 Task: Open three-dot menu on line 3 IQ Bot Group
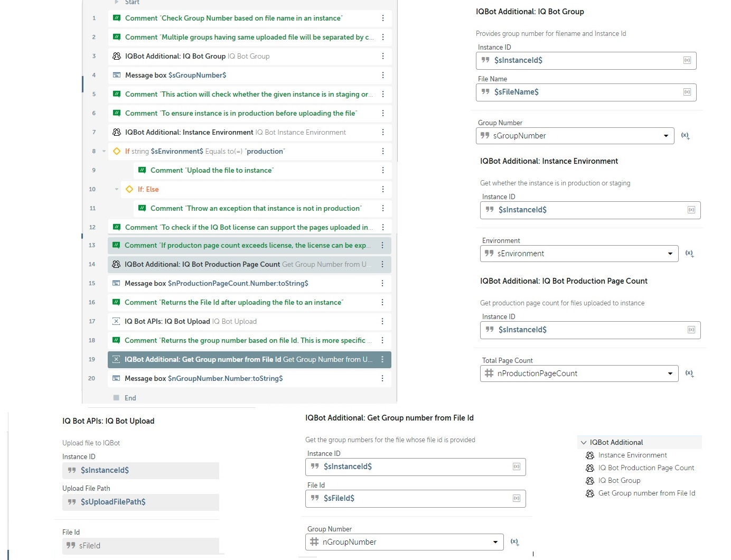[x=383, y=56]
